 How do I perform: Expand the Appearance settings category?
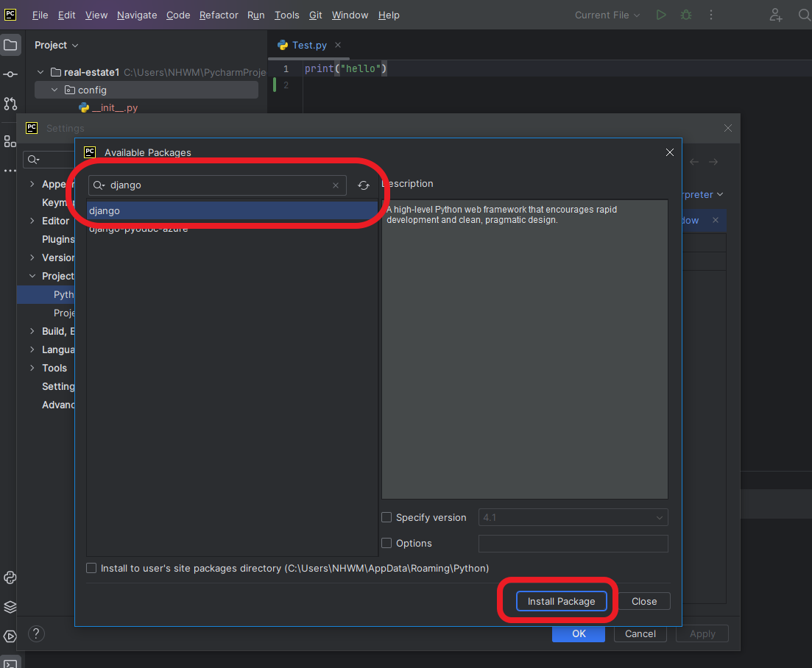(x=32, y=184)
